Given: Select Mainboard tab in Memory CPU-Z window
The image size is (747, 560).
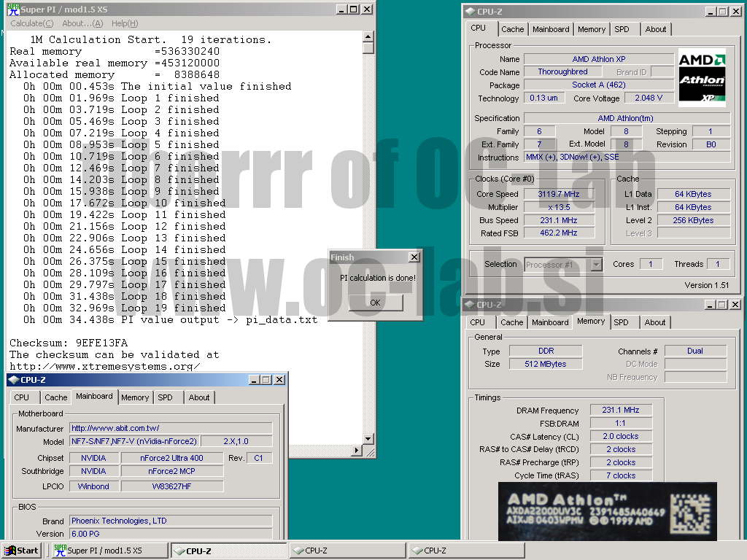Looking at the screenshot, I should (x=550, y=322).
